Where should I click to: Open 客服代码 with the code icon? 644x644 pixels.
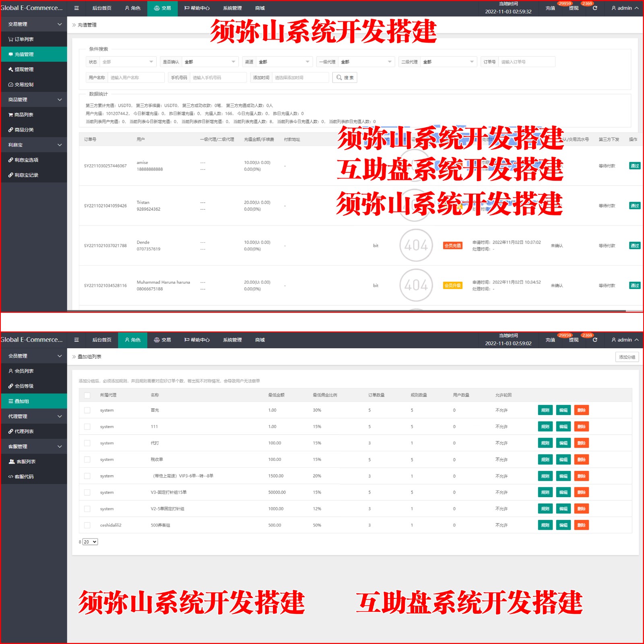[11, 477]
